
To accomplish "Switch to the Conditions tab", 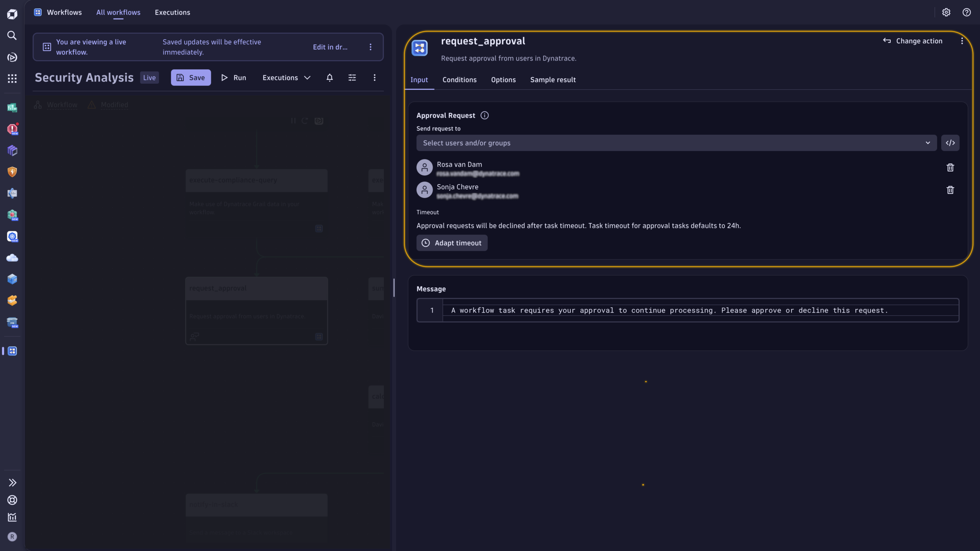I will point(459,80).
